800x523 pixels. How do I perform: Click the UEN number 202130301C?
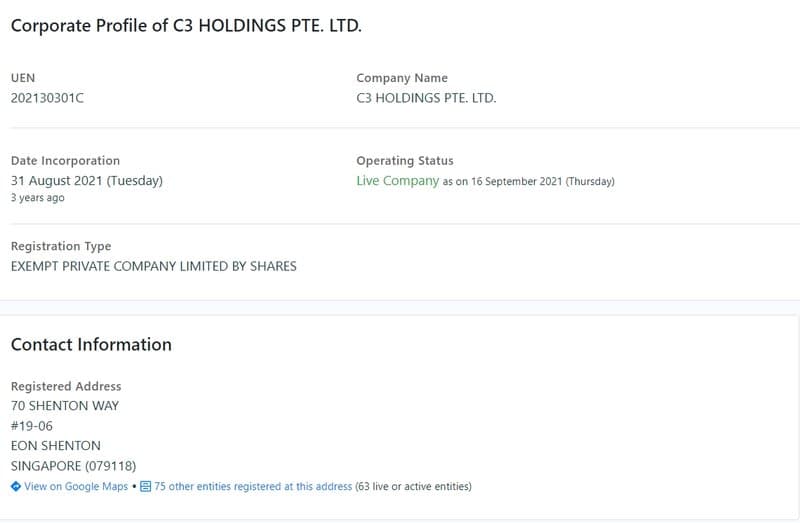coord(47,98)
